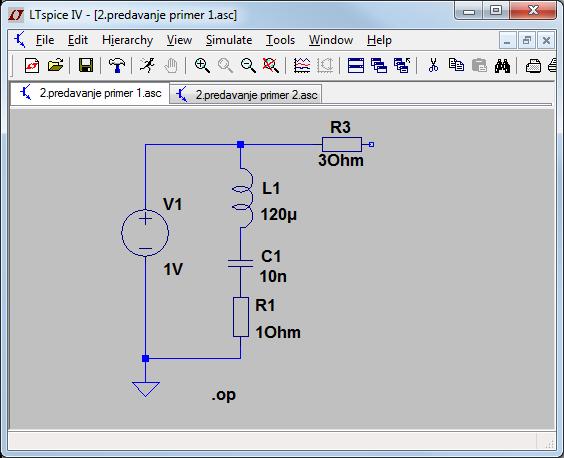Click the Paste clipboard icon
Image resolution: width=564 pixels, height=458 pixels.
tap(479, 65)
